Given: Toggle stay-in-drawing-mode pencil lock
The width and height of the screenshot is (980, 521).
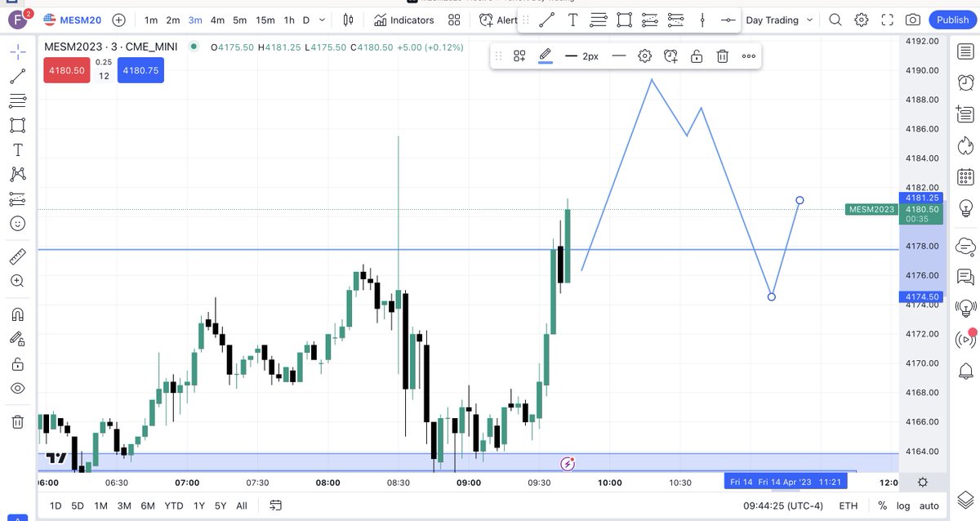Looking at the screenshot, I should 18,339.
